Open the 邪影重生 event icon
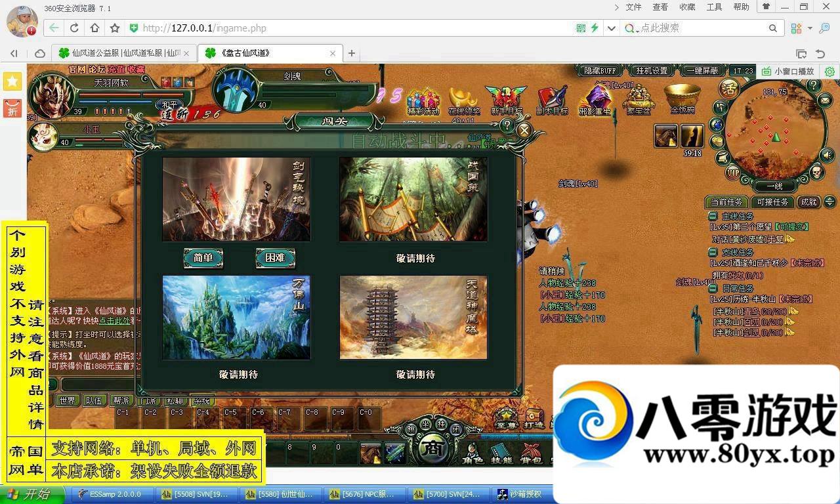840x504 pixels. pos(595,102)
